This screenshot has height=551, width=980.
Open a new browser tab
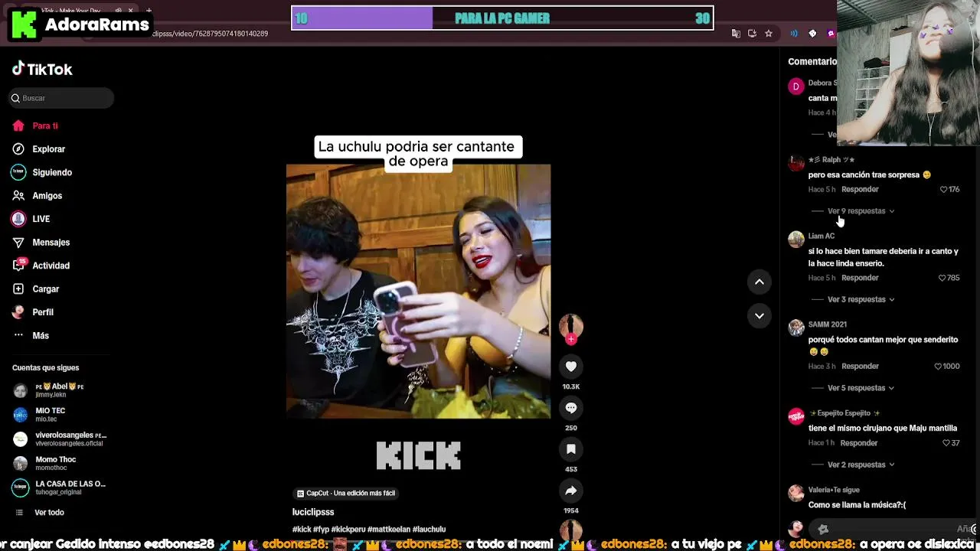(x=149, y=11)
